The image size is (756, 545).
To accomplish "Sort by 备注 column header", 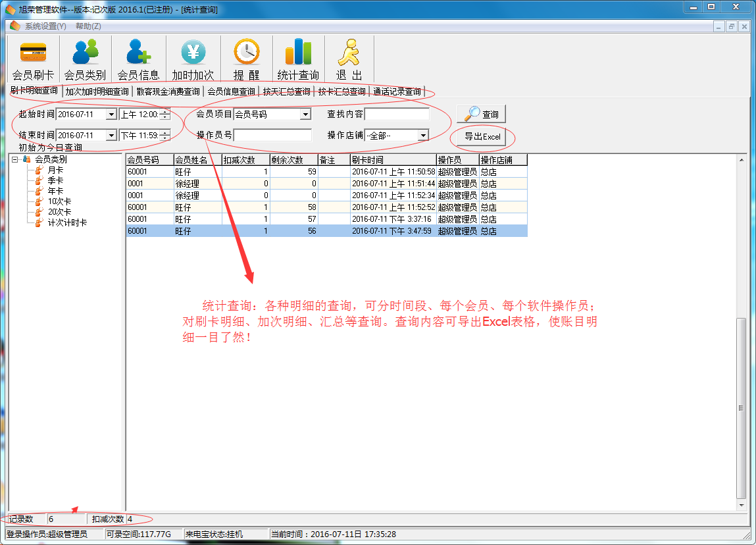I will click(x=334, y=160).
